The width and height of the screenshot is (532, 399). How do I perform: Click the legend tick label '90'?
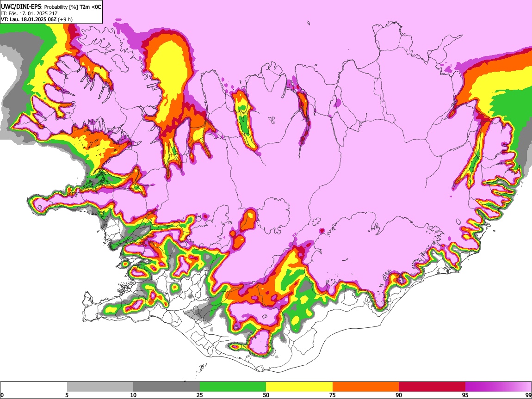399,395
